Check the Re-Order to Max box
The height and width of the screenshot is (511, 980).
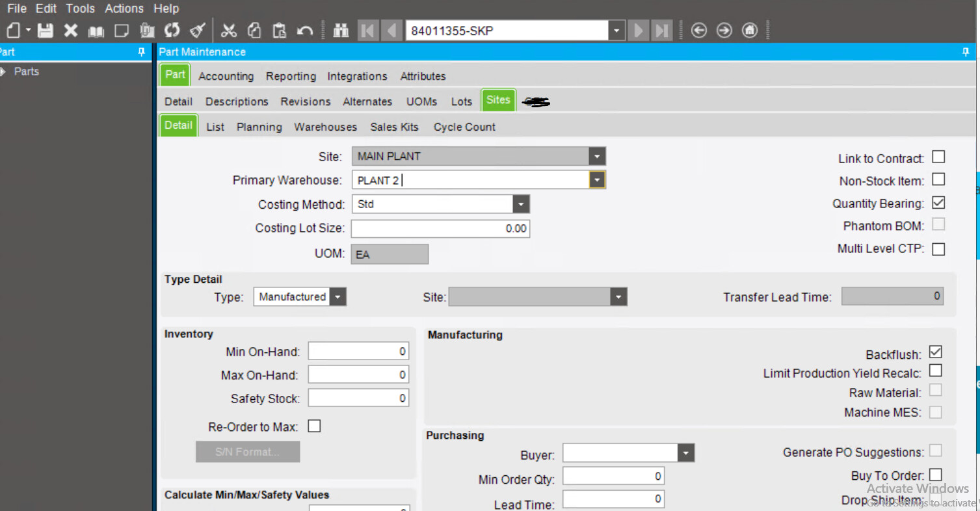coord(314,426)
